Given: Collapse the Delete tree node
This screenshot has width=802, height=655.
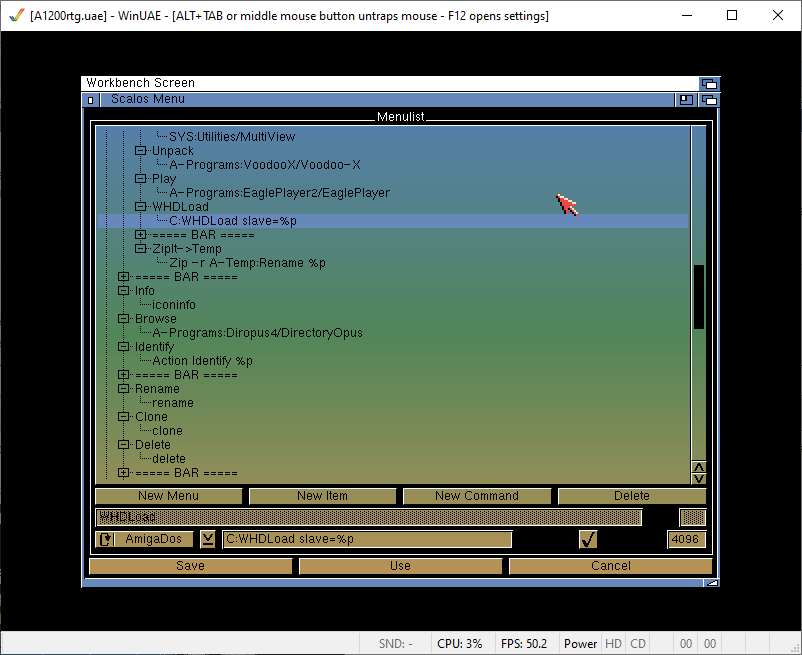Looking at the screenshot, I should pos(123,445).
